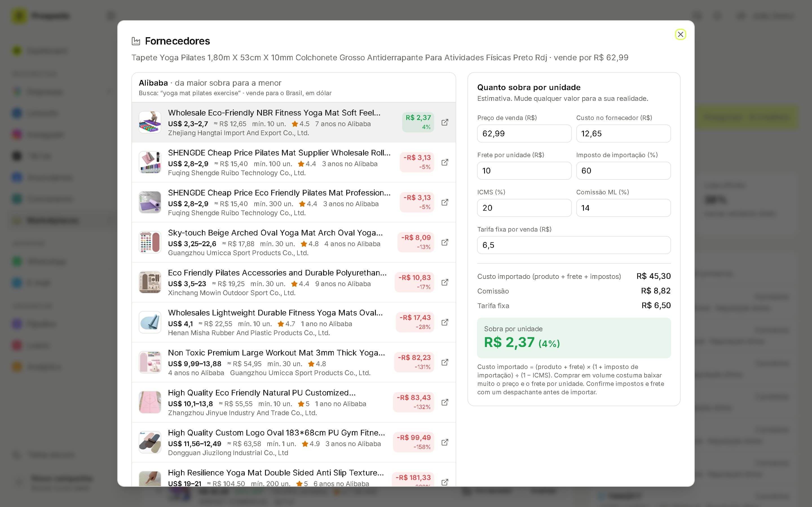The image size is (812, 507).
Task: Open external link for Henan Misha listing
Action: [445, 322]
